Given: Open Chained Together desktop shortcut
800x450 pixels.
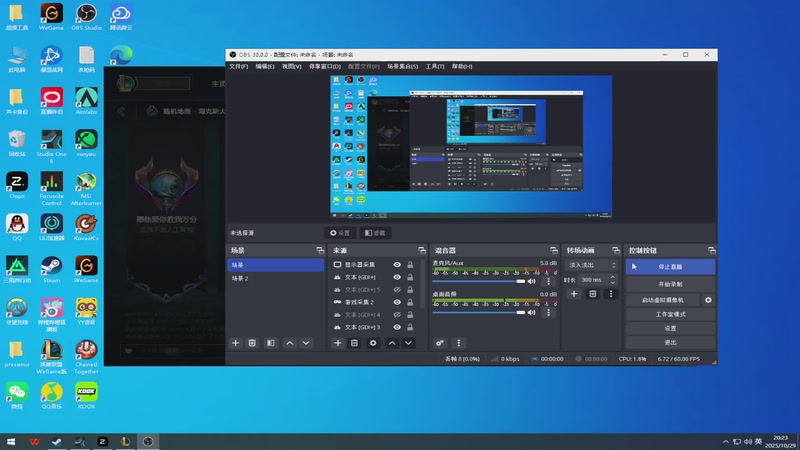Looking at the screenshot, I should [86, 357].
